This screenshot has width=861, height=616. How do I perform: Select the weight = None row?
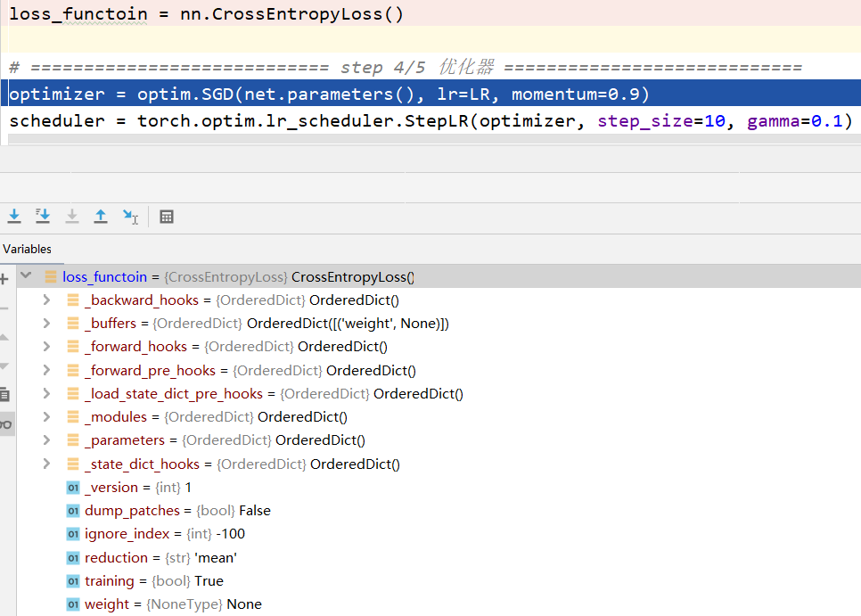[x=439, y=604]
